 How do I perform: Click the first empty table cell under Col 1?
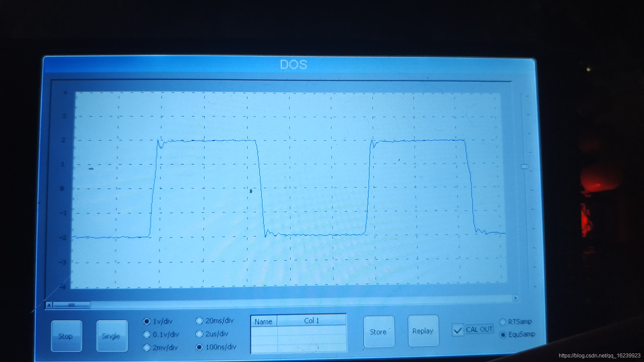[x=311, y=331]
